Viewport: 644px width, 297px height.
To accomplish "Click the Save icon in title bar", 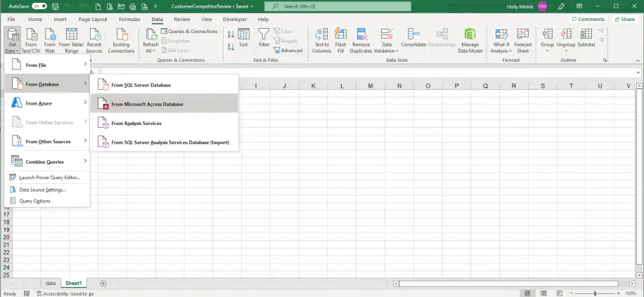I will (56, 6).
